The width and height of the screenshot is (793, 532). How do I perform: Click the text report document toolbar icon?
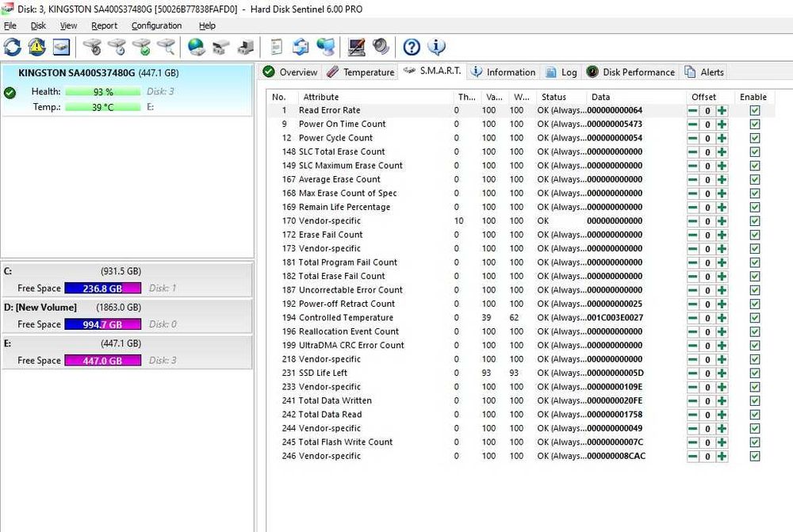tap(276, 47)
